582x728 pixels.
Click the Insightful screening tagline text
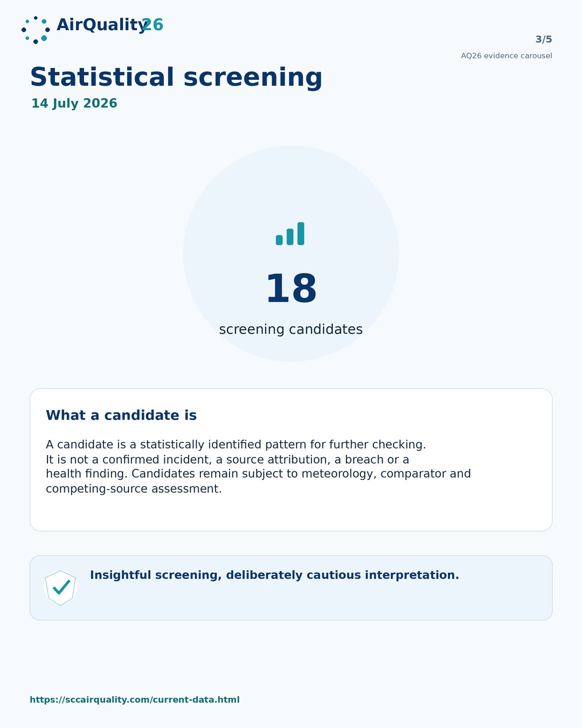point(274,575)
